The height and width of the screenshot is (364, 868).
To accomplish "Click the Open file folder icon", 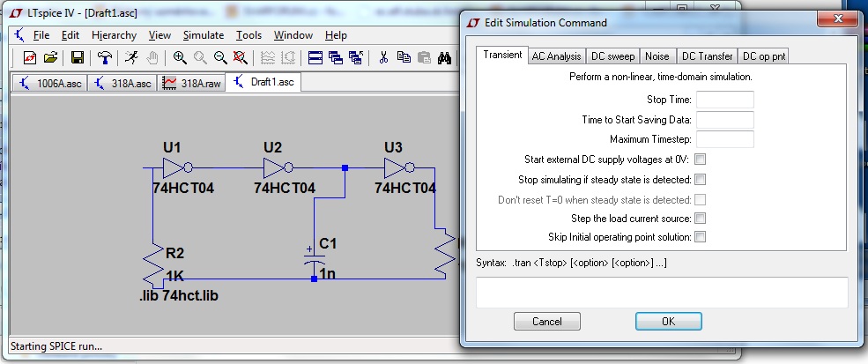I will [x=51, y=57].
